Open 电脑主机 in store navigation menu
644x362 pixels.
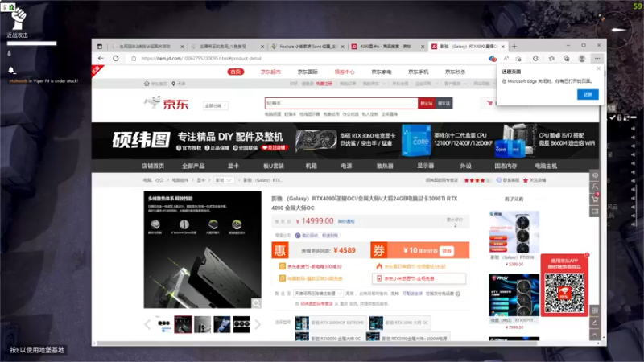(546, 166)
